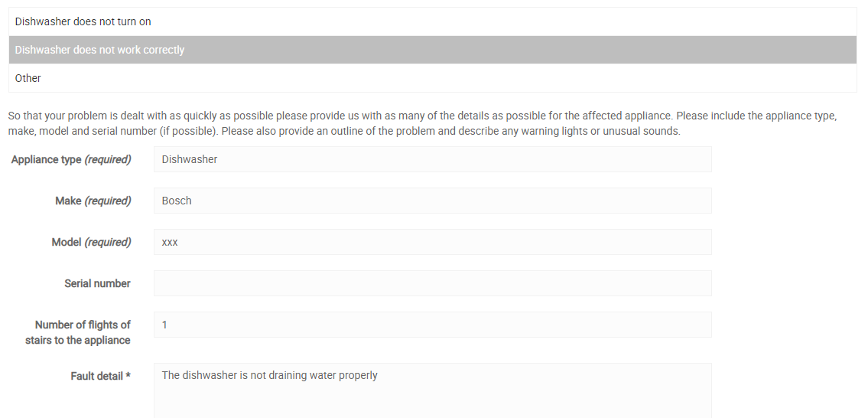Click the "Model" field label
This screenshot has height=418, width=868.
(67, 242)
